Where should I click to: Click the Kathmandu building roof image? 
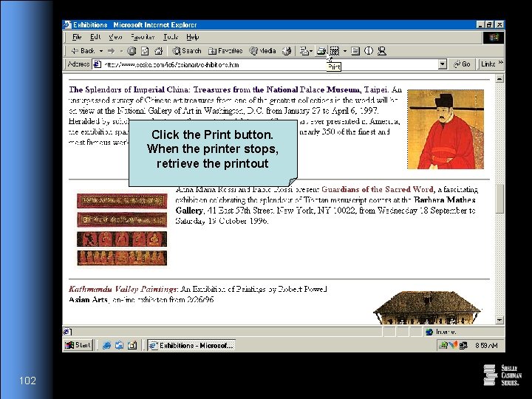[x=427, y=307]
